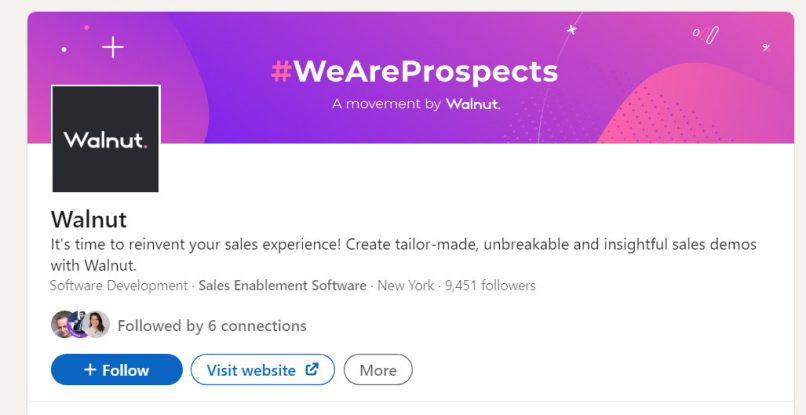Click the #WeAreProspects banner headline
The image size is (806, 415).
click(x=414, y=72)
